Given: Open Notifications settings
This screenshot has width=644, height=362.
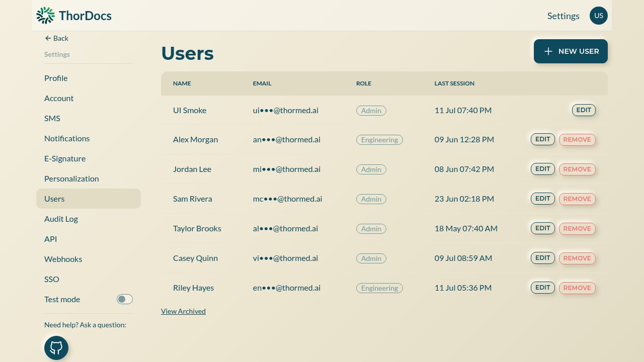Looking at the screenshot, I should coord(89,138).
